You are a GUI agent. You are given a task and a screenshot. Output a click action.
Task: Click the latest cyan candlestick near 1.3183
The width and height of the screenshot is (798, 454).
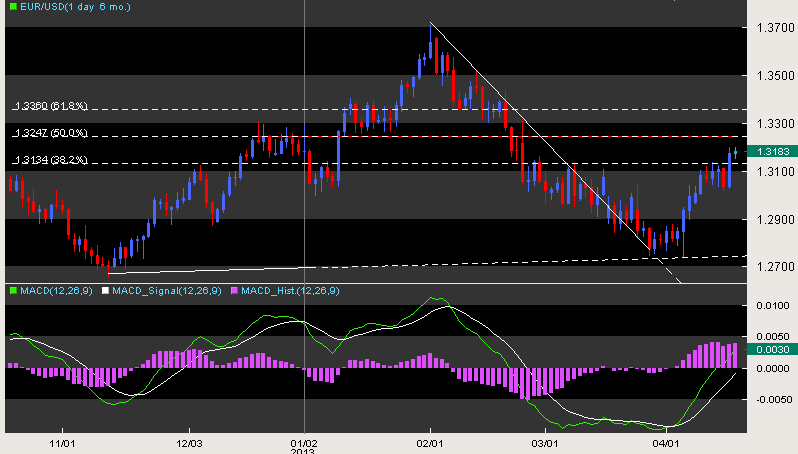[x=735, y=152]
